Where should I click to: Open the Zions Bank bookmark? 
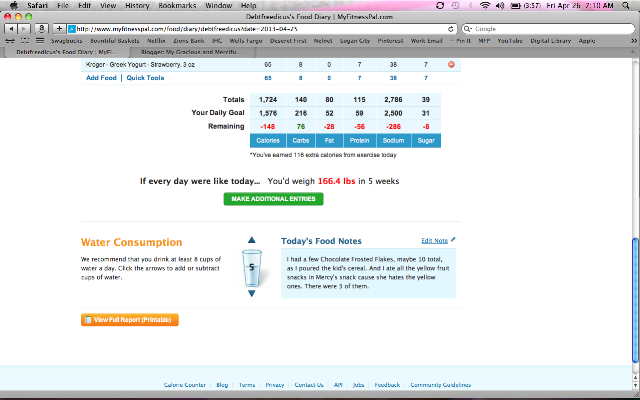pos(189,41)
